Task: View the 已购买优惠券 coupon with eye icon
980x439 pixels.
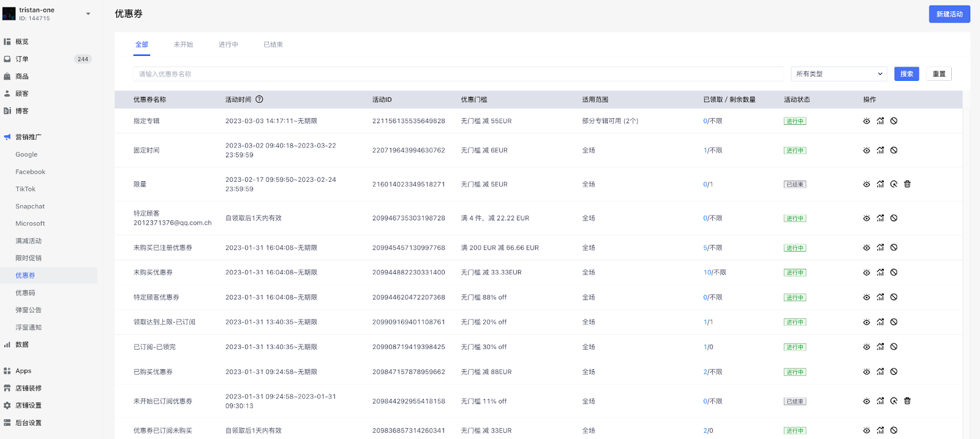Action: (867, 372)
